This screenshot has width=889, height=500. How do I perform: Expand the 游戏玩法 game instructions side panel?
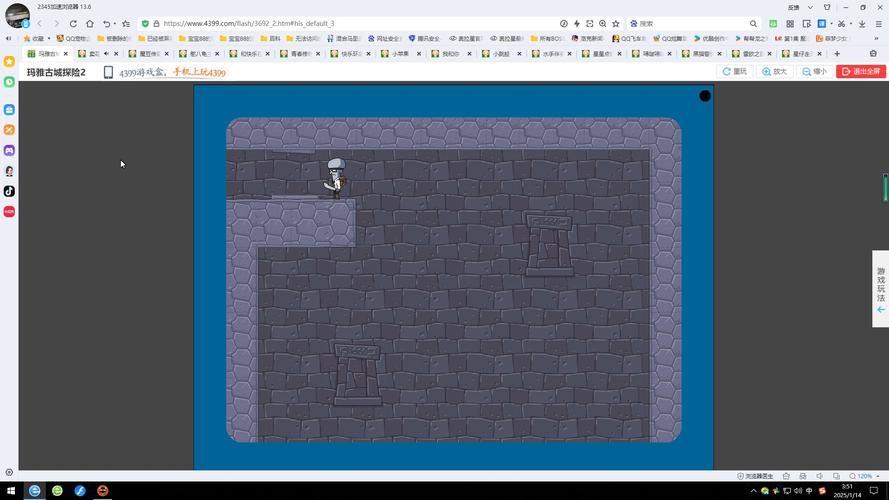coord(880,289)
